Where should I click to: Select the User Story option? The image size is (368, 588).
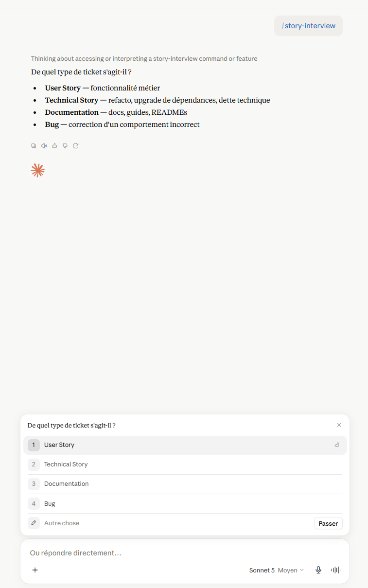(185, 445)
